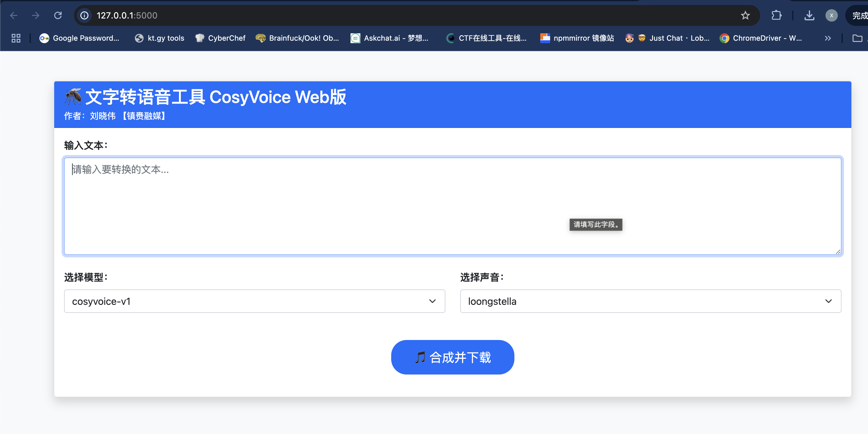
Task: Click the reload page icon
Action: (58, 15)
